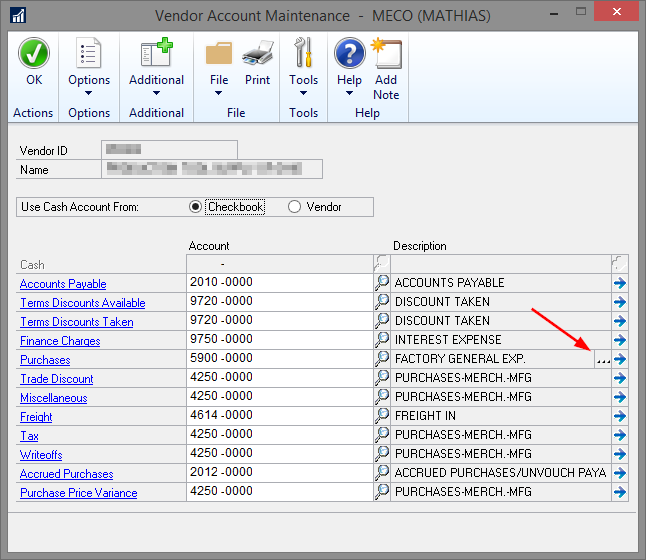The height and width of the screenshot is (560, 646).
Task: Select the Checkbook radio button
Action: 195,207
